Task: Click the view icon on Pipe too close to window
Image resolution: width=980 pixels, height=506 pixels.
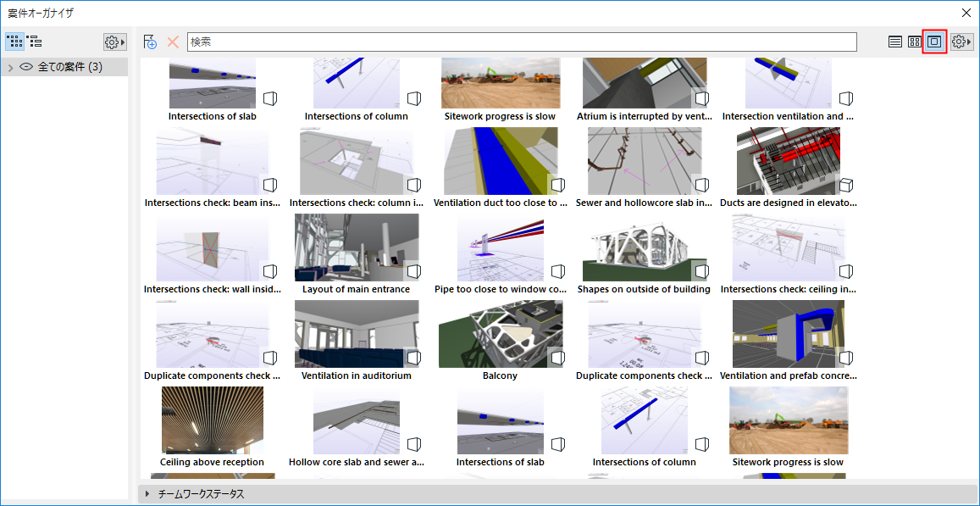Action: click(x=558, y=271)
